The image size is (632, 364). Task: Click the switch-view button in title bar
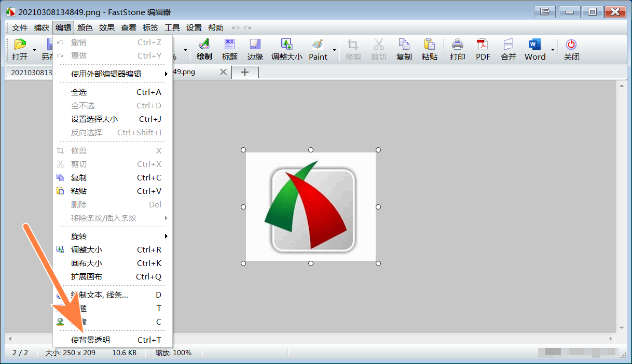544,11
